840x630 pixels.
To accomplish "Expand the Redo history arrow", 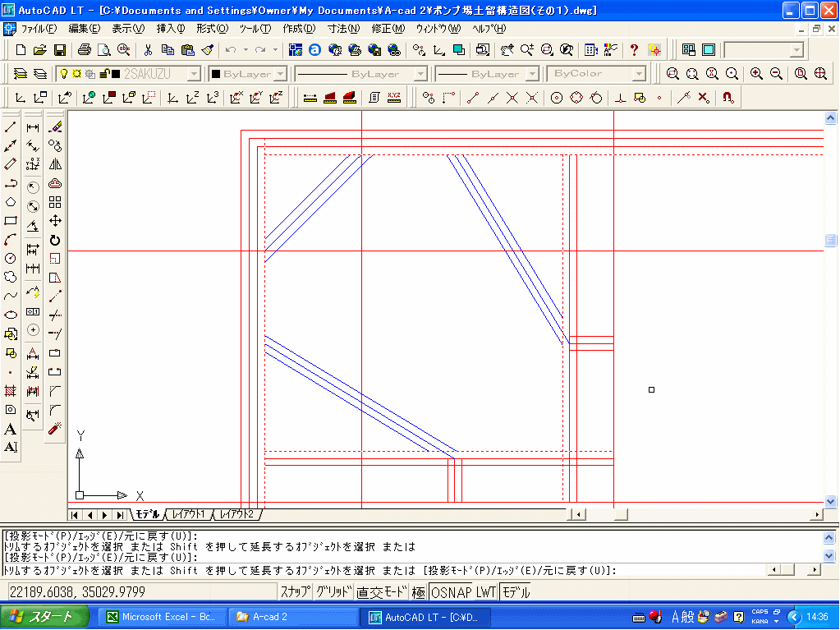I will (275, 50).
